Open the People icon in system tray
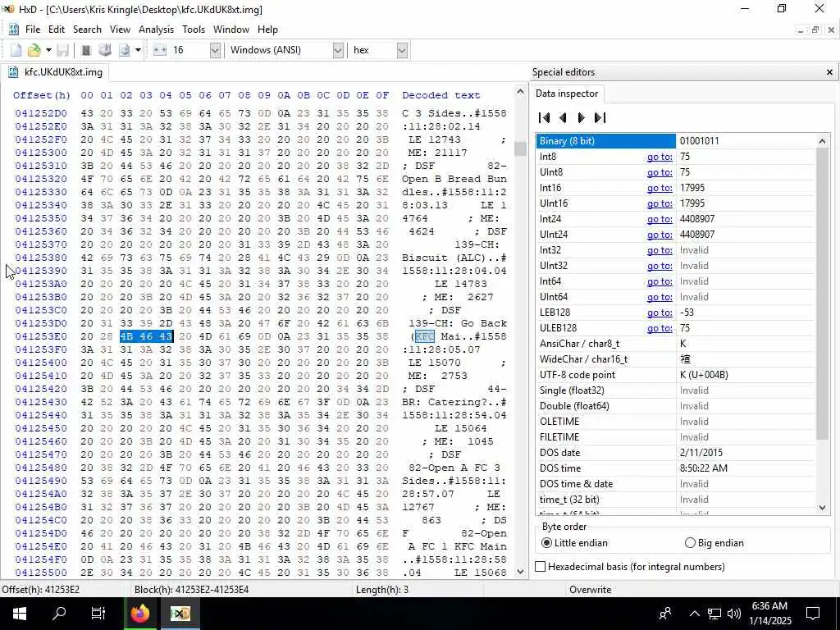This screenshot has width=840, height=630. (x=665, y=614)
